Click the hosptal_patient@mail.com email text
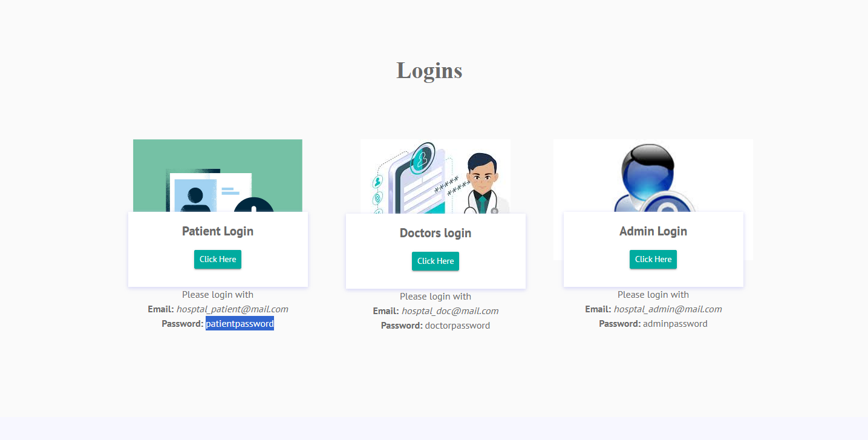The width and height of the screenshot is (868, 440). tap(232, 309)
